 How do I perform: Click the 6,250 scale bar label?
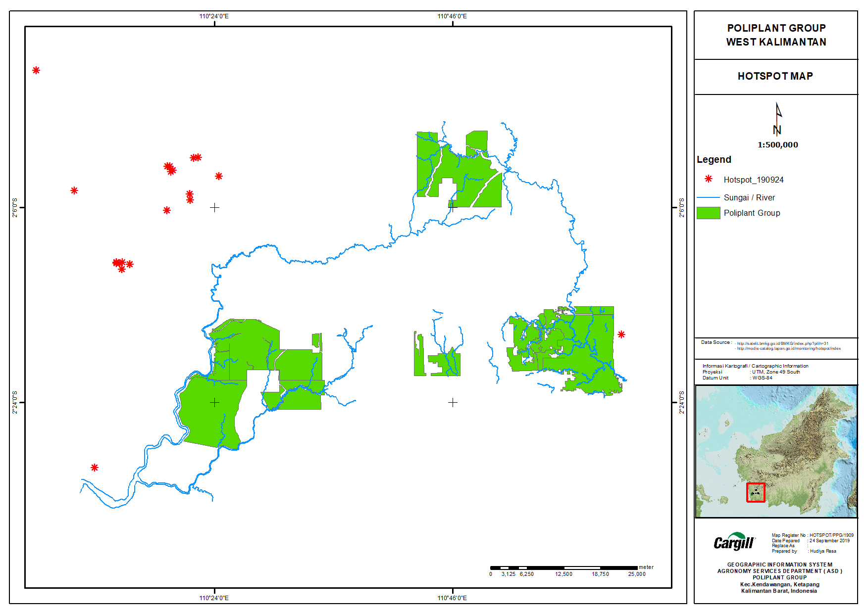pos(527,574)
